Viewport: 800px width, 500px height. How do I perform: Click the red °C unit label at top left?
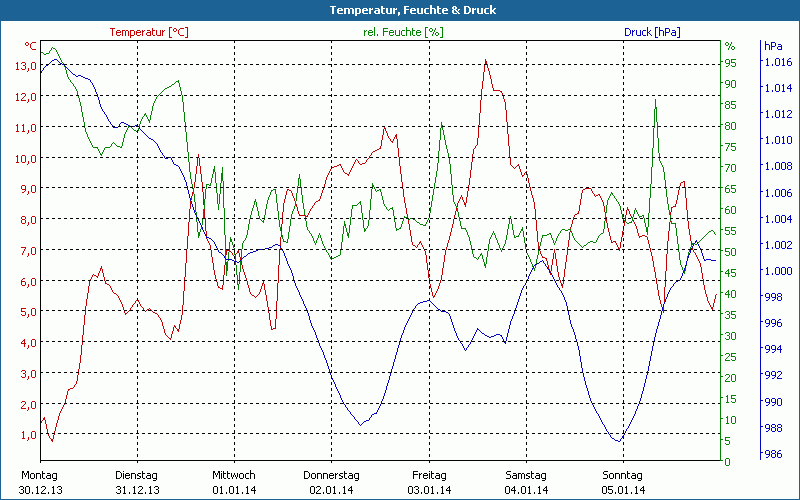tap(31, 46)
